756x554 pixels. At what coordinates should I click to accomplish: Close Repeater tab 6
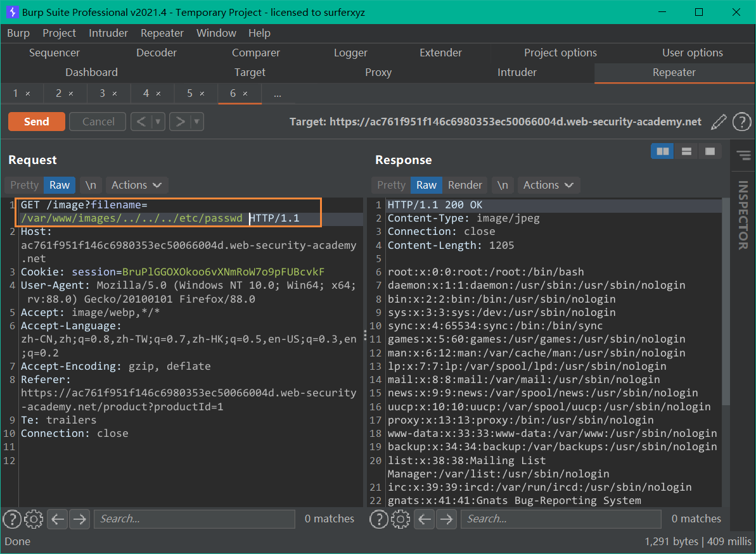(245, 94)
